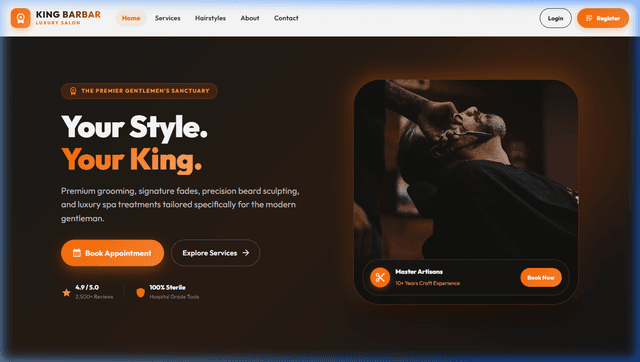Click the arrow icon in Explore Services
This screenshot has width=640, height=362.
246,253
